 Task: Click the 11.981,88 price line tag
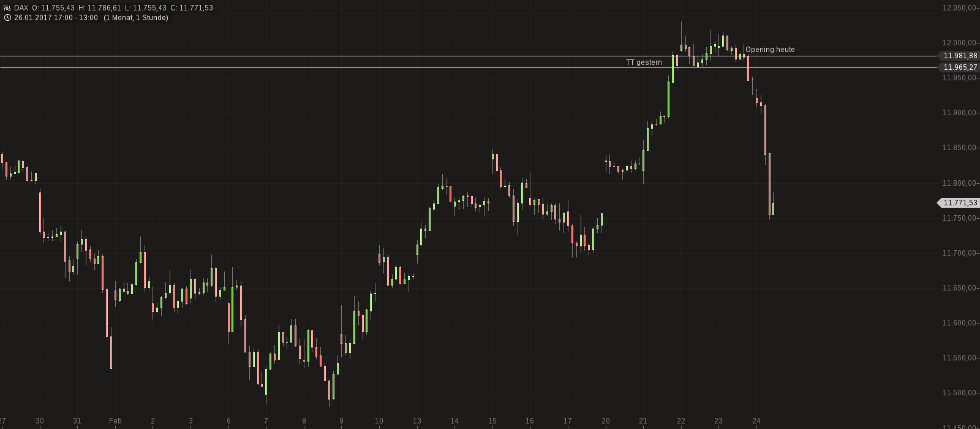960,56
